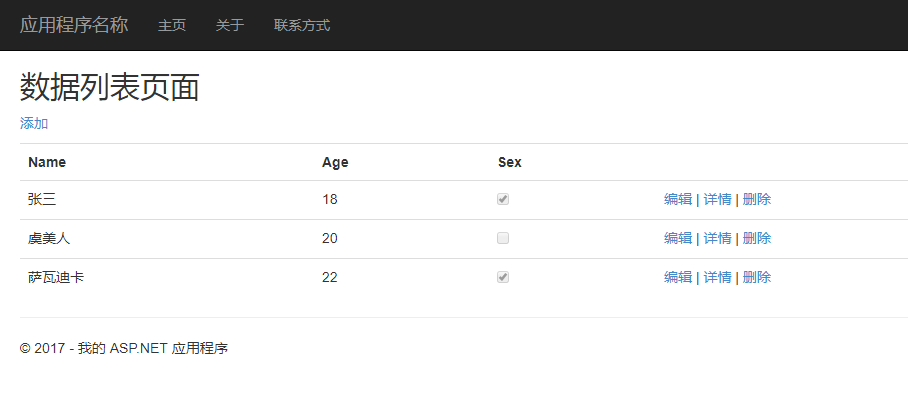Open the 关于 navigation item
Viewport: 908px width, 401px height.
click(x=230, y=25)
